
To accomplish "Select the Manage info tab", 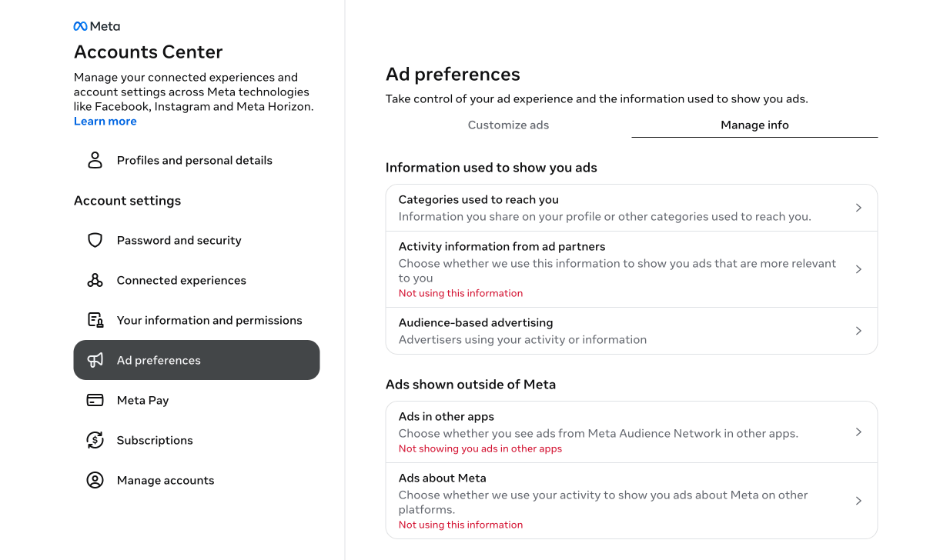I will (x=754, y=125).
